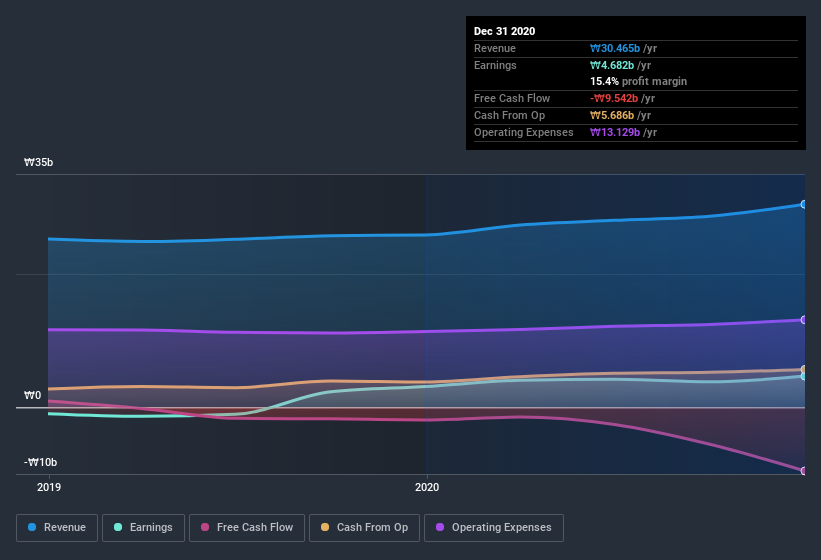The height and width of the screenshot is (560, 821).
Task: Click the ₩13.129b operating expenses value
Action: (615, 132)
